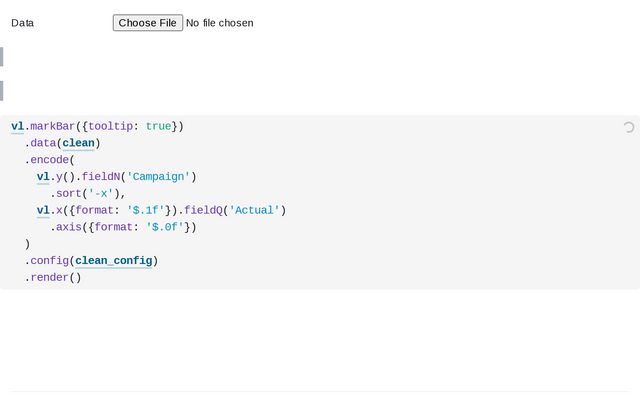Click the 'true' tooltip value
This screenshot has height=400, width=640.
pos(158,126)
